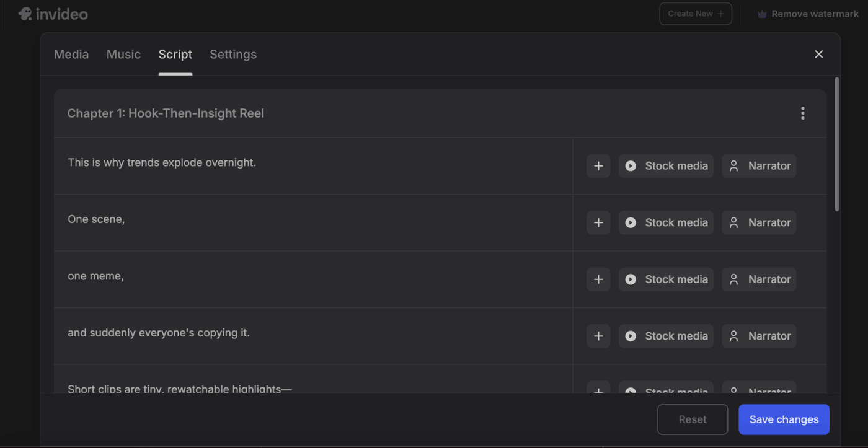Image resolution: width=868 pixels, height=448 pixels.
Task: Open the Settings tab
Action: tap(233, 55)
